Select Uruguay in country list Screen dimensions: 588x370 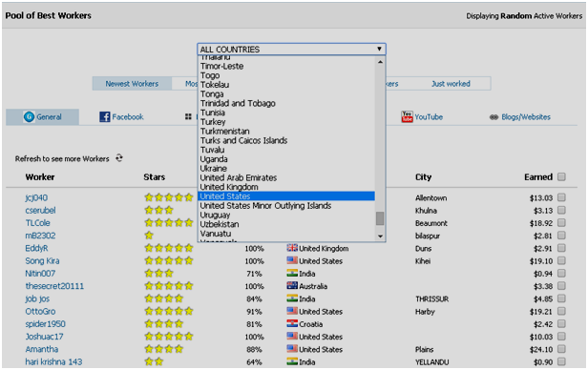click(x=286, y=215)
